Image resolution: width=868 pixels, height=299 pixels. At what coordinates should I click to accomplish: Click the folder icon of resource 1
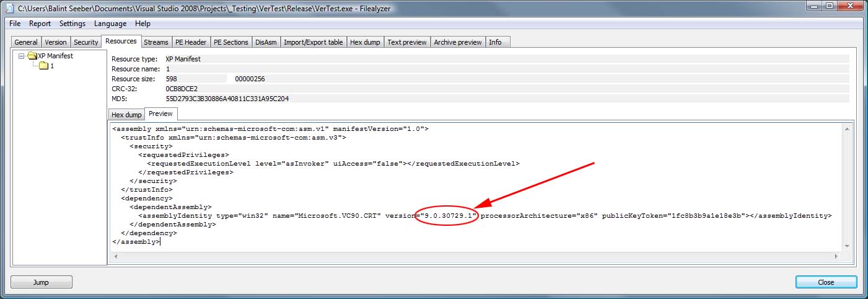(x=43, y=66)
